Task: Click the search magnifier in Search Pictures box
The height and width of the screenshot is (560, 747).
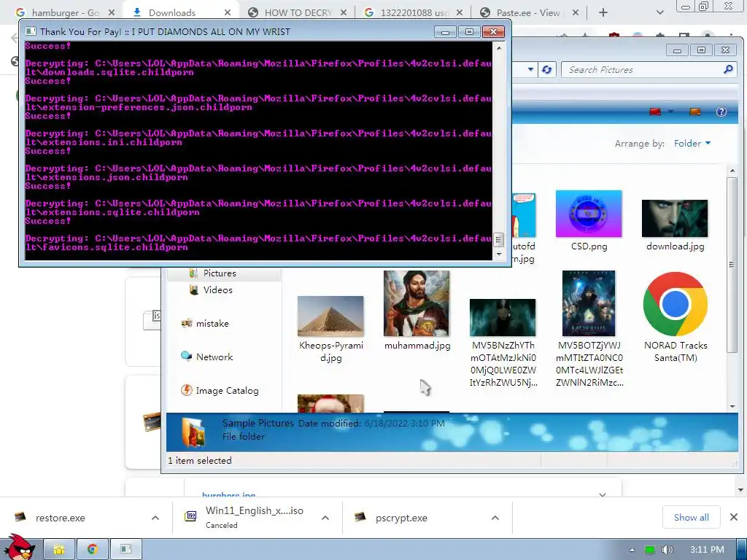Action: pos(727,69)
